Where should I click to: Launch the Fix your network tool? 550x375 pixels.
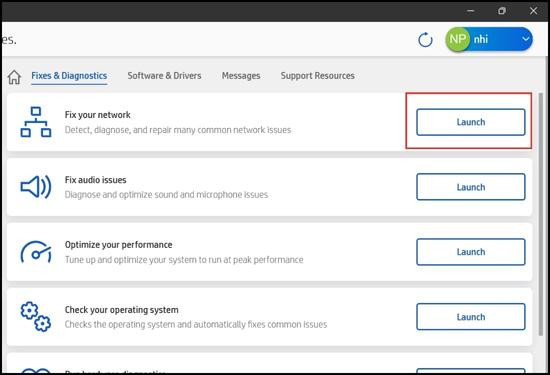tap(471, 122)
